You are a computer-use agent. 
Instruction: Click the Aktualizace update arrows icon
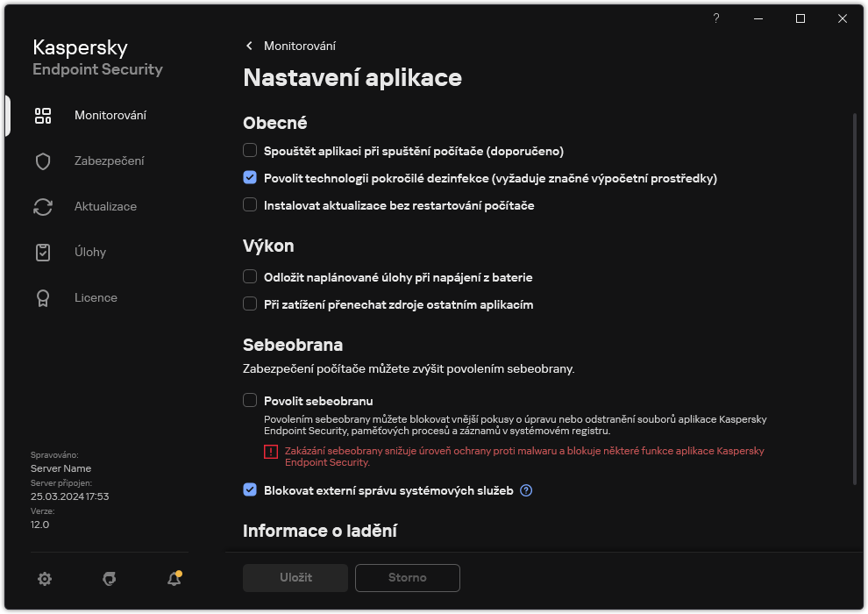coord(43,206)
